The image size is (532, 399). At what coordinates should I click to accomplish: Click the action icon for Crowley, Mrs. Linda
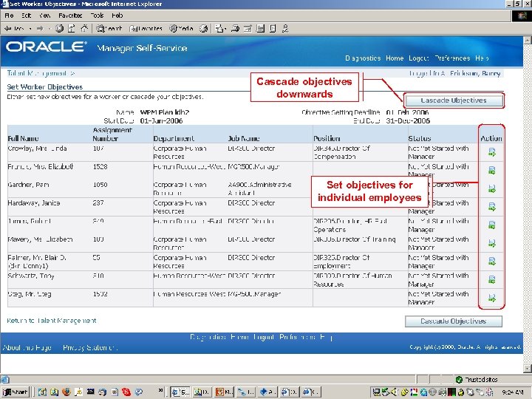tap(491, 152)
